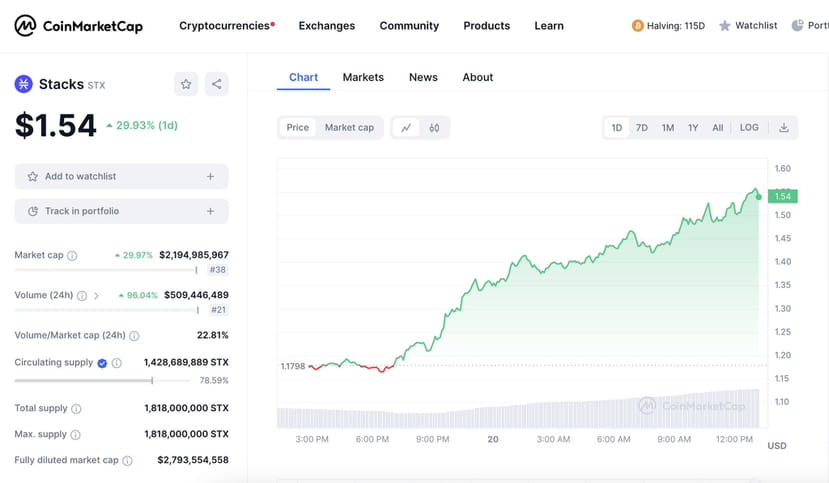Open the News tab
Image resolution: width=829 pixels, height=483 pixels.
423,77
